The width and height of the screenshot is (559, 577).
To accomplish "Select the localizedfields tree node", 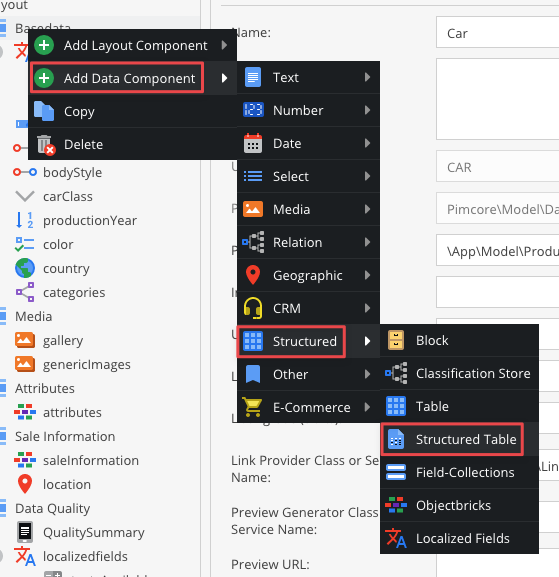I will [x=85, y=556].
